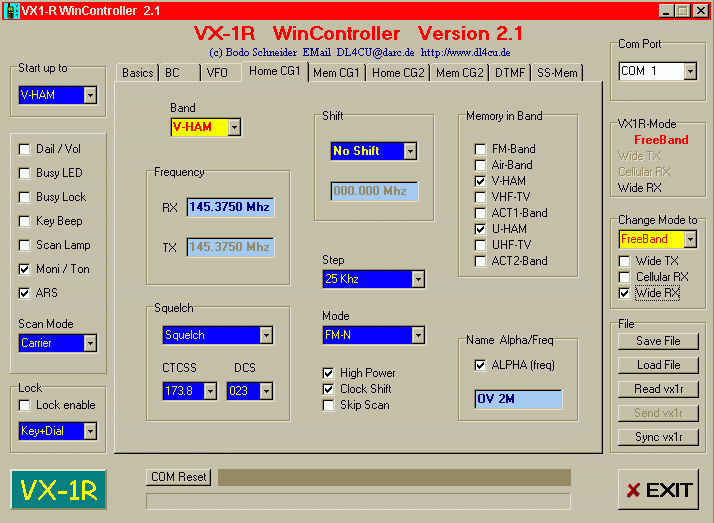Enable the ACT1-Band checkbox
Screen dimensions: 714x523
coord(480,213)
